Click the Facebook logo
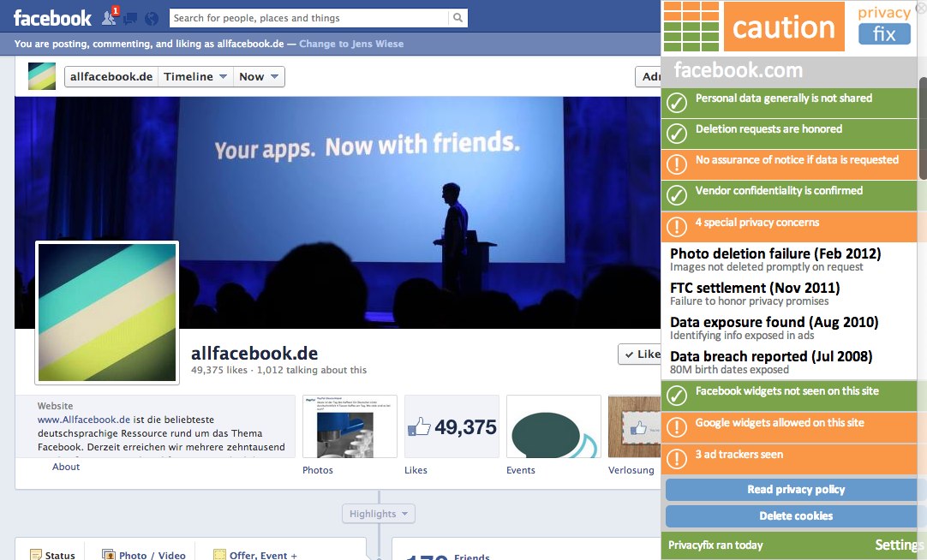Viewport: 927px width, 560px height. (x=52, y=18)
